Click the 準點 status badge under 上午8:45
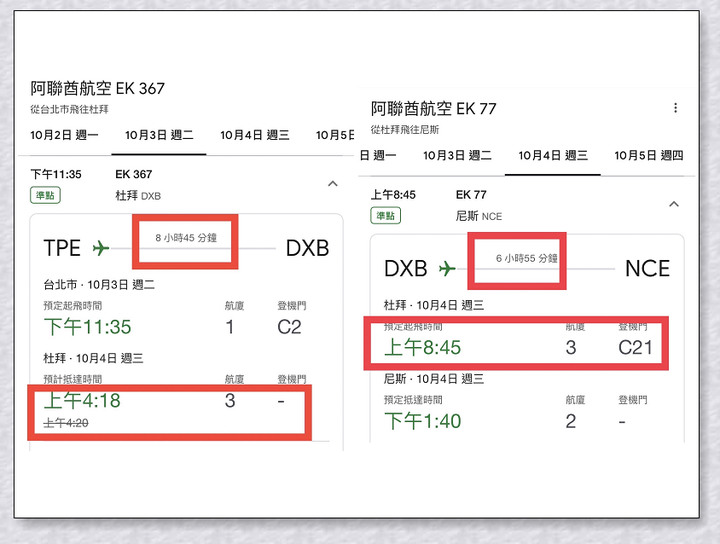The image size is (720, 544). pyautogui.click(x=386, y=215)
